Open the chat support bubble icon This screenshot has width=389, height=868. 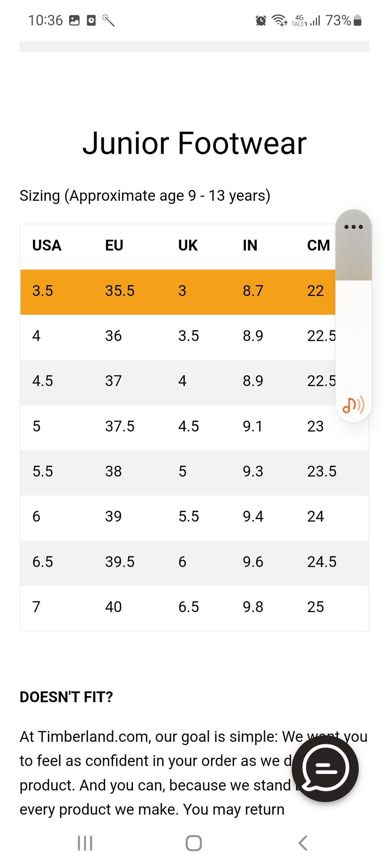325,769
